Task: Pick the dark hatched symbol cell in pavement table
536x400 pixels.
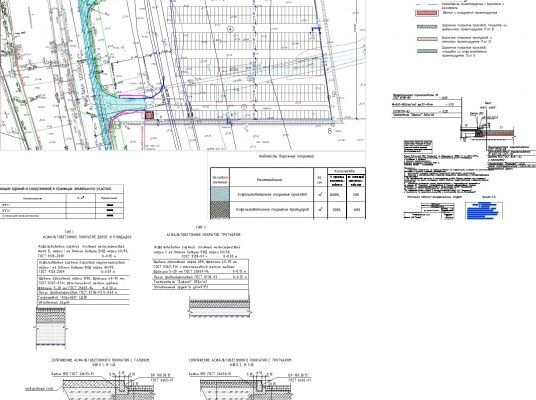Action: click(220, 210)
